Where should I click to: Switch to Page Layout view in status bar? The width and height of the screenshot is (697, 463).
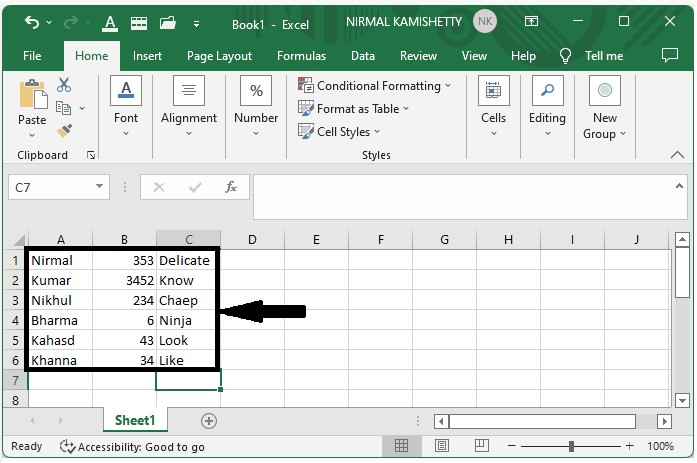click(x=441, y=446)
